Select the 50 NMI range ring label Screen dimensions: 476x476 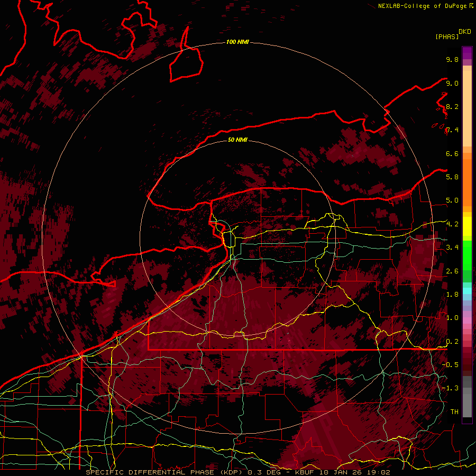(237, 140)
